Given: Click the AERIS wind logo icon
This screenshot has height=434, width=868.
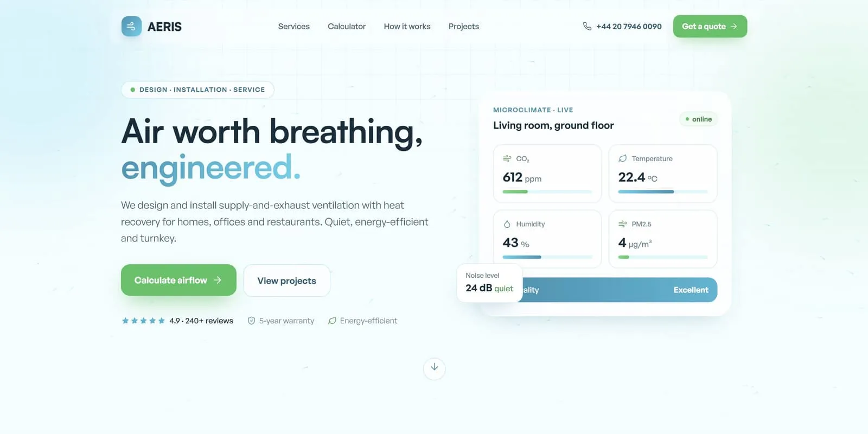Looking at the screenshot, I should point(131,26).
